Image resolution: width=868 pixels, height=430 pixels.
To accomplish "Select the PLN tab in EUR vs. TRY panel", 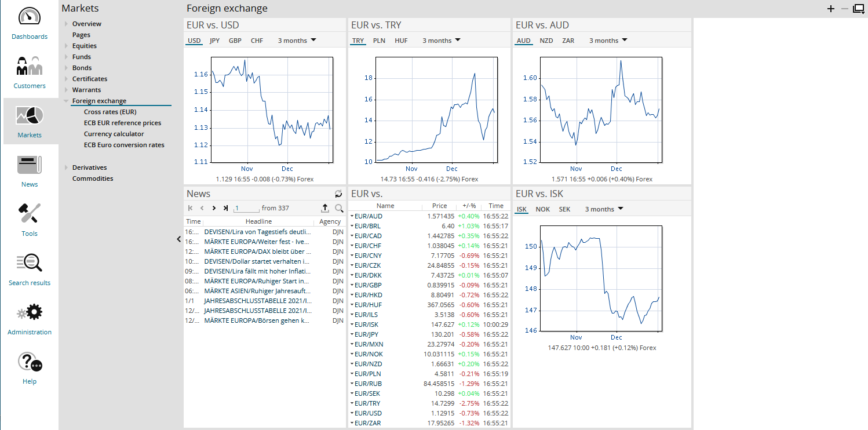I will tap(379, 41).
